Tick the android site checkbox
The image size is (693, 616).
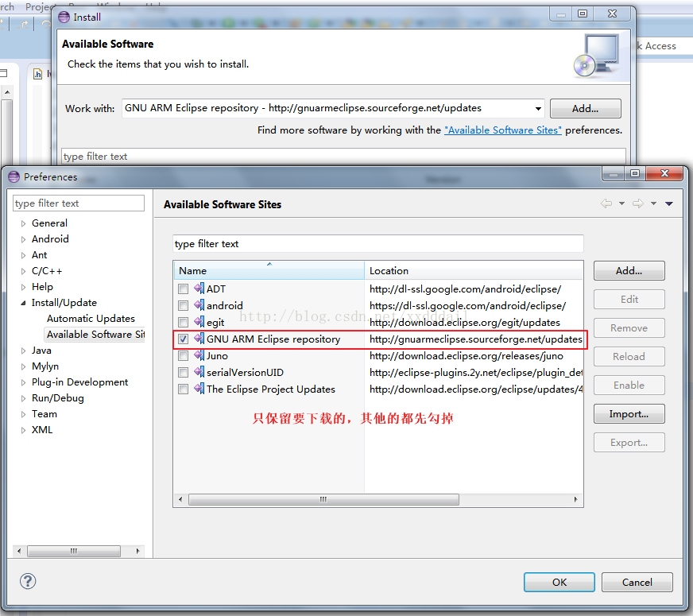(x=183, y=305)
